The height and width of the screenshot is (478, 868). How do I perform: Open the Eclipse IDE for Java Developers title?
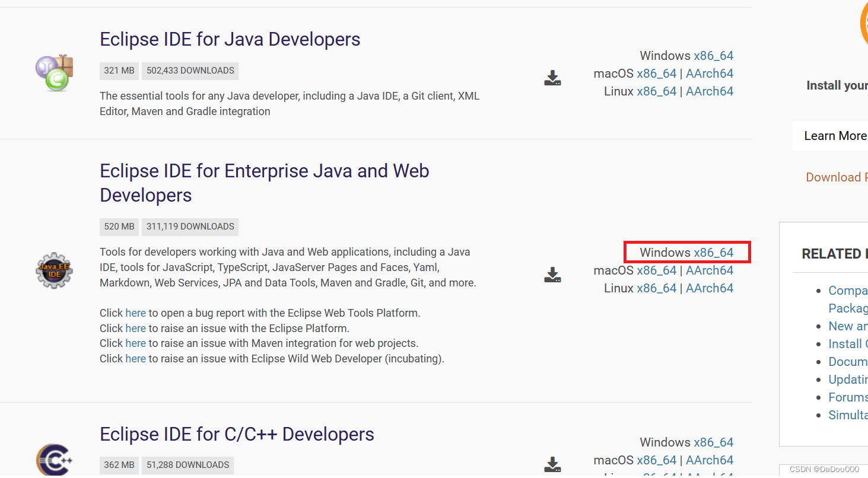[x=230, y=39]
